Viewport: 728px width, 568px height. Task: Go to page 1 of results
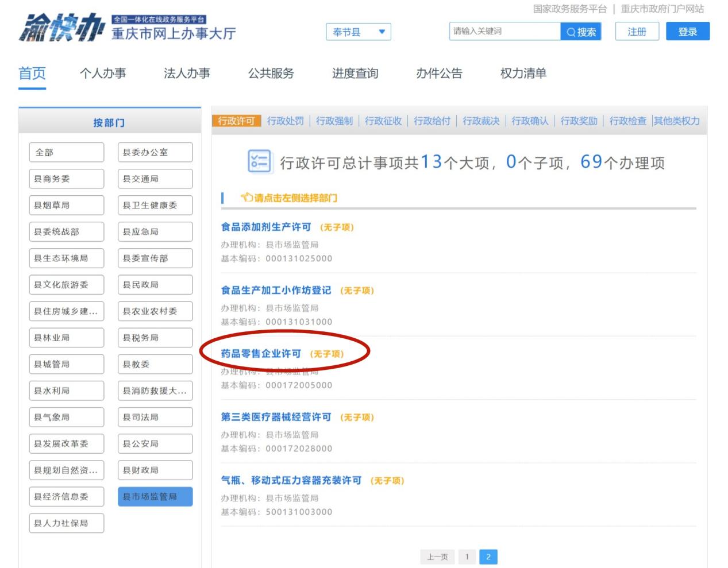pyautogui.click(x=467, y=557)
